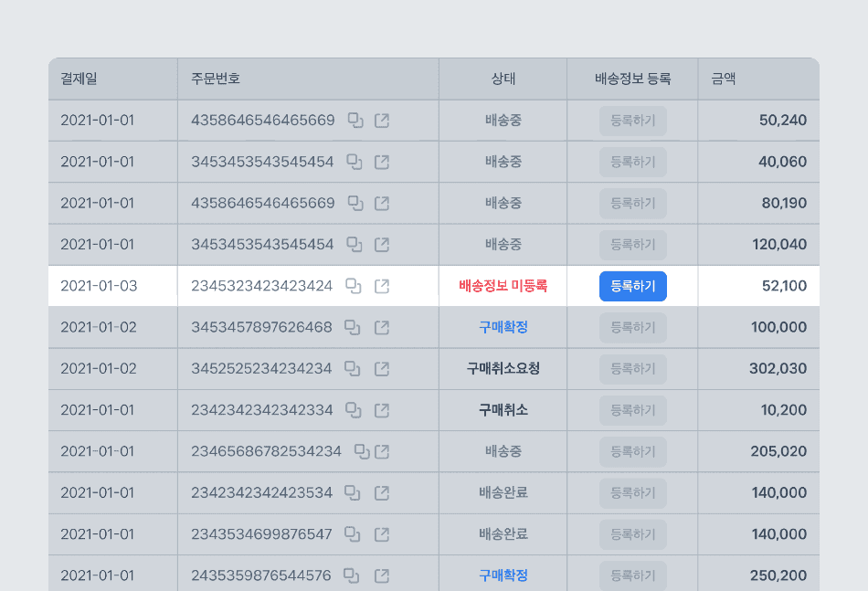Click the 배송정보 등록 column header

(x=633, y=79)
